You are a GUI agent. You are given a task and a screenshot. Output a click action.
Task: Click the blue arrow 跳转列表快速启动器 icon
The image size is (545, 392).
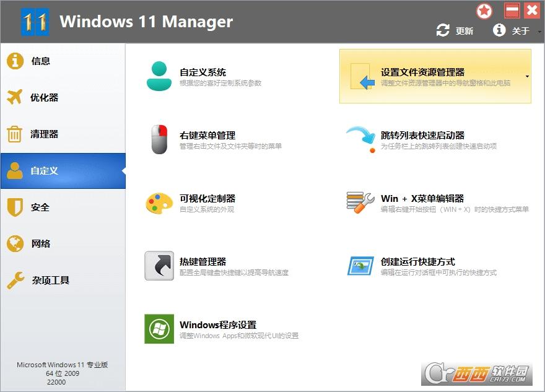361,139
